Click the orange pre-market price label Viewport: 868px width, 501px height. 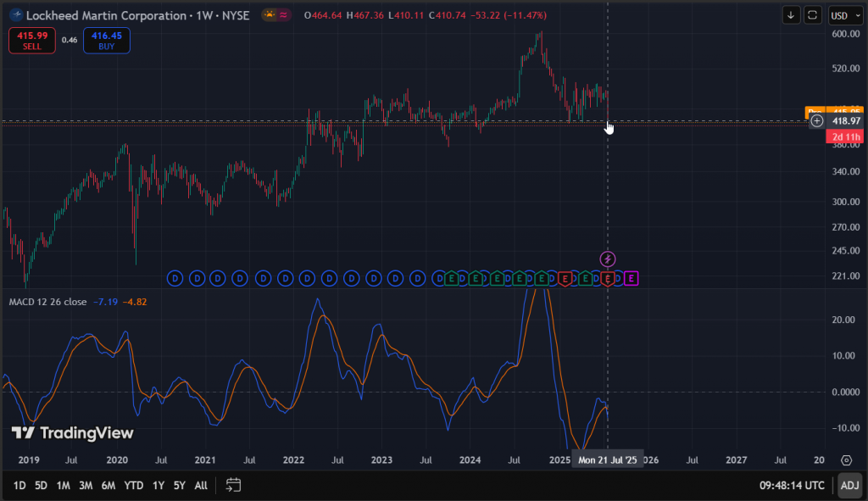coord(834,111)
